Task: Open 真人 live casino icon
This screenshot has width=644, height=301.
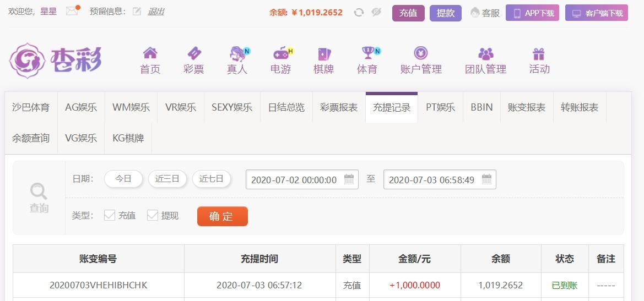Action: pos(237,53)
